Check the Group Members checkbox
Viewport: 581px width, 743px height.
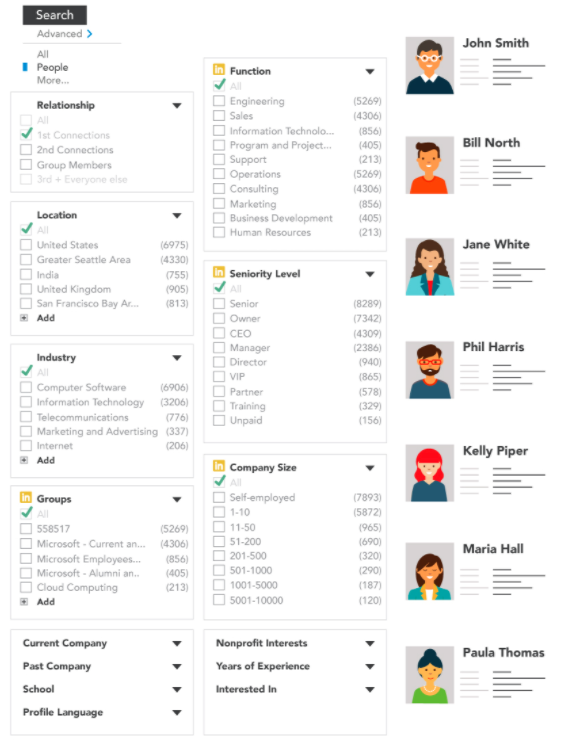[x=26, y=165]
